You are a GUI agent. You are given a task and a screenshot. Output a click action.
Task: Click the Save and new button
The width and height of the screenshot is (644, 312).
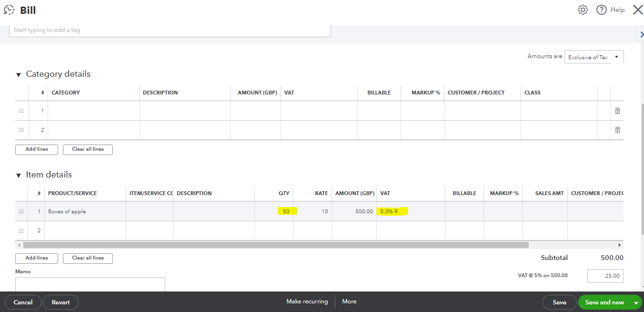(x=604, y=302)
